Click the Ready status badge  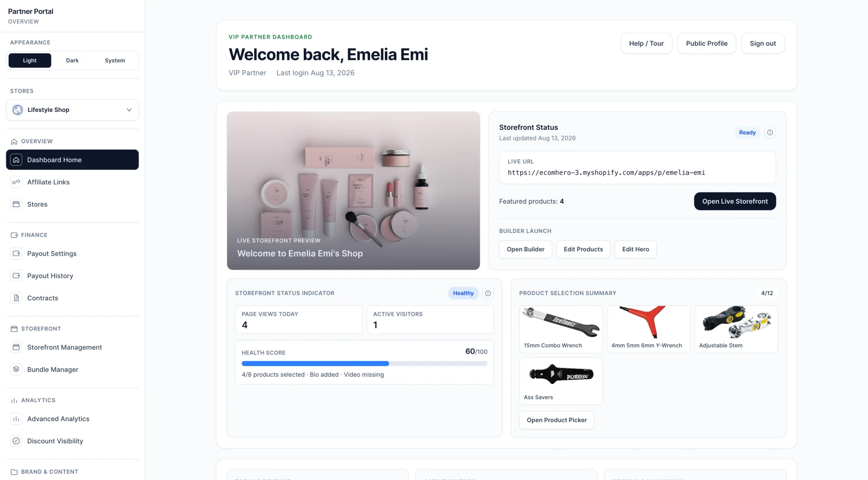[x=747, y=133]
